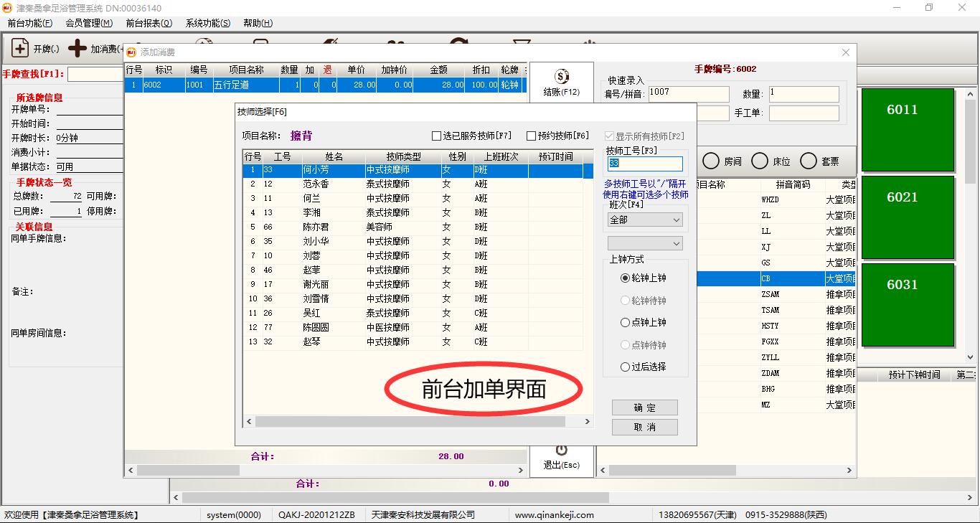Image resolution: width=980 pixels, height=523 pixels.
Task: Open the 班次[F4] dropdown showing 全部
Action: click(645, 220)
